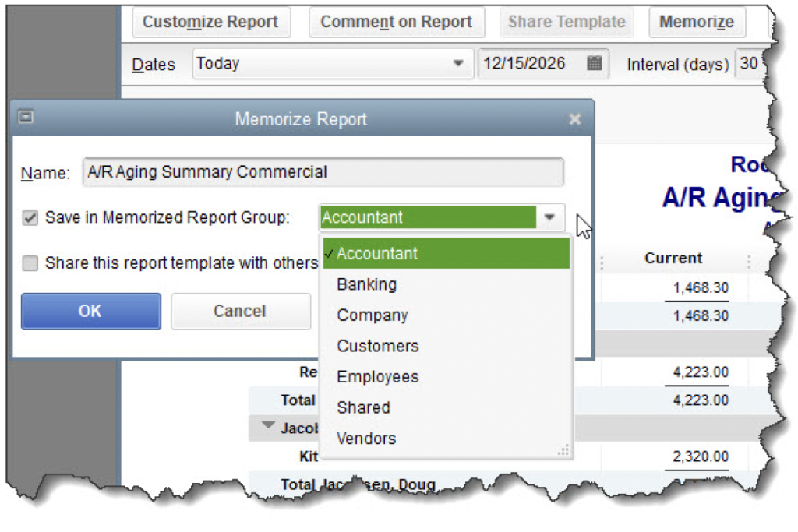798x532 pixels.
Task: Select Customers report group option
Action: click(x=377, y=346)
